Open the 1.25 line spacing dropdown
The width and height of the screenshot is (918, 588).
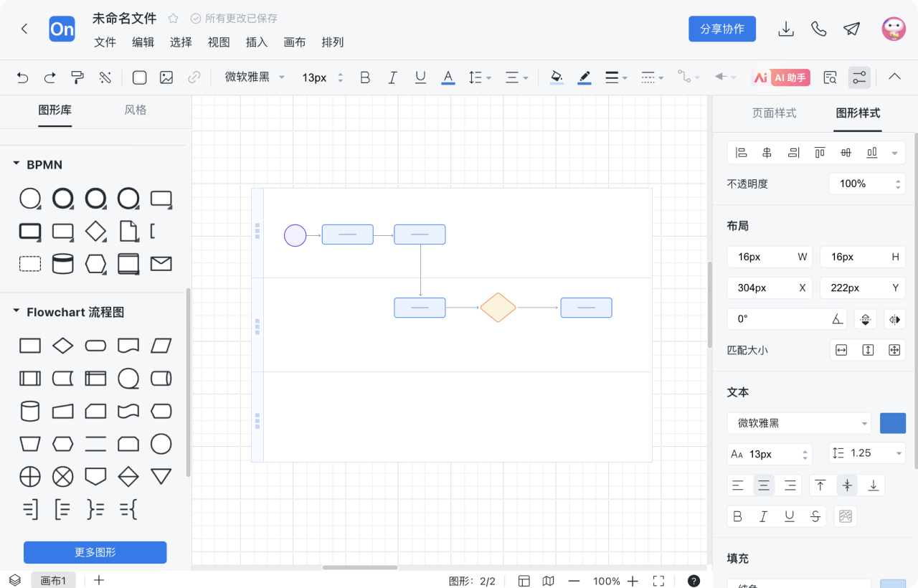pos(867,453)
